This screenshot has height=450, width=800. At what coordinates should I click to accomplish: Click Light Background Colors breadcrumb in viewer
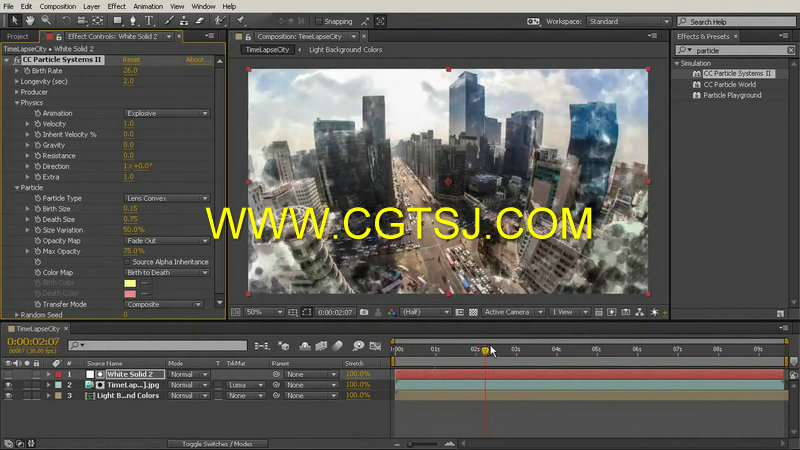345,49
